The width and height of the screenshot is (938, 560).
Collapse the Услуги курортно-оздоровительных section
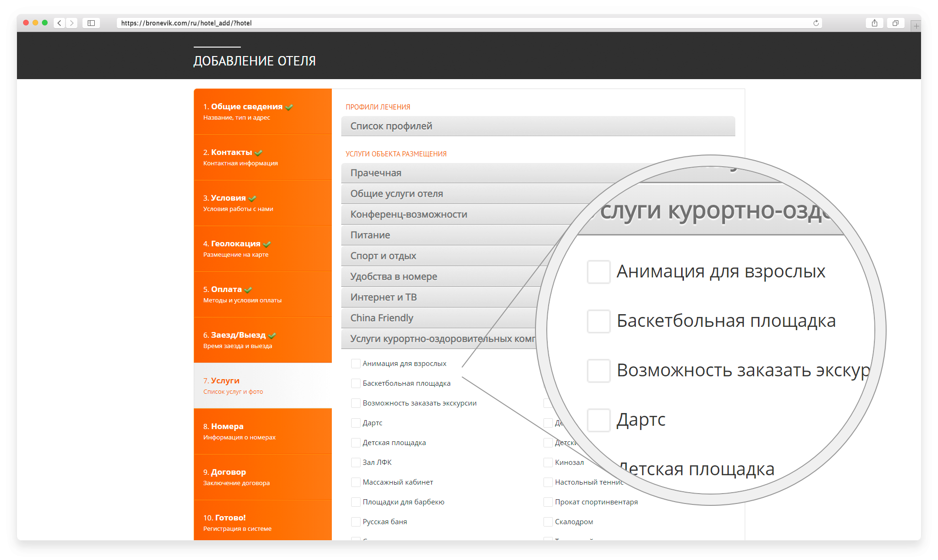point(438,339)
